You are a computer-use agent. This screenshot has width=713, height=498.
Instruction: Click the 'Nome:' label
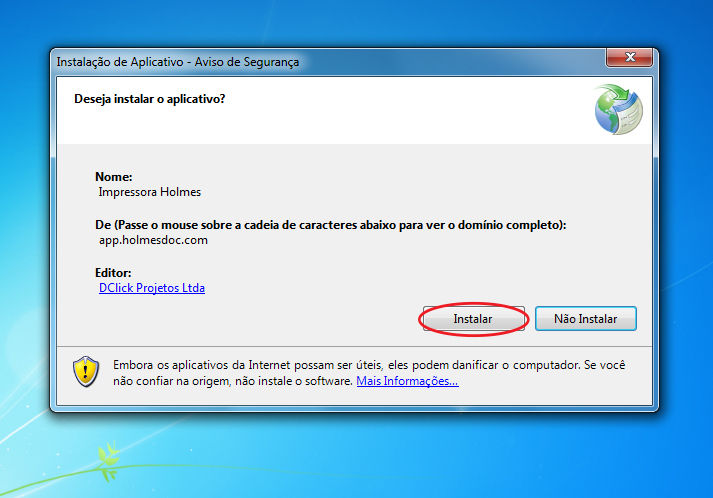[114, 177]
